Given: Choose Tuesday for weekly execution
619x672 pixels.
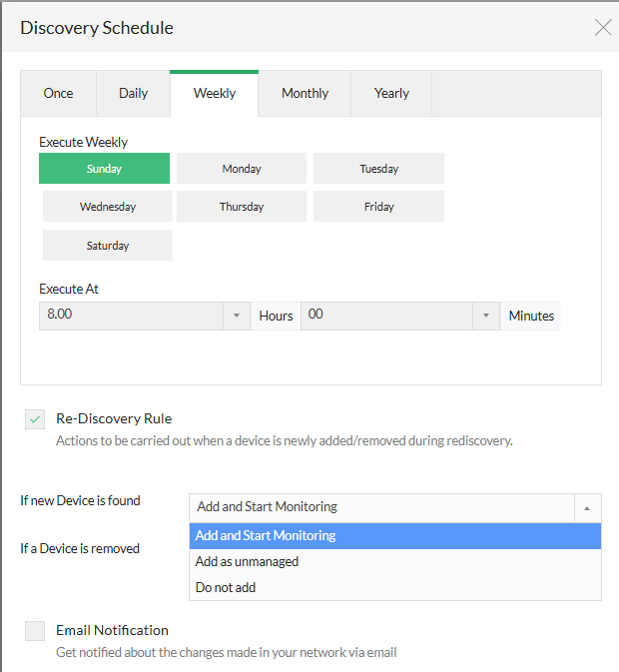Looking at the screenshot, I should 378,169.
